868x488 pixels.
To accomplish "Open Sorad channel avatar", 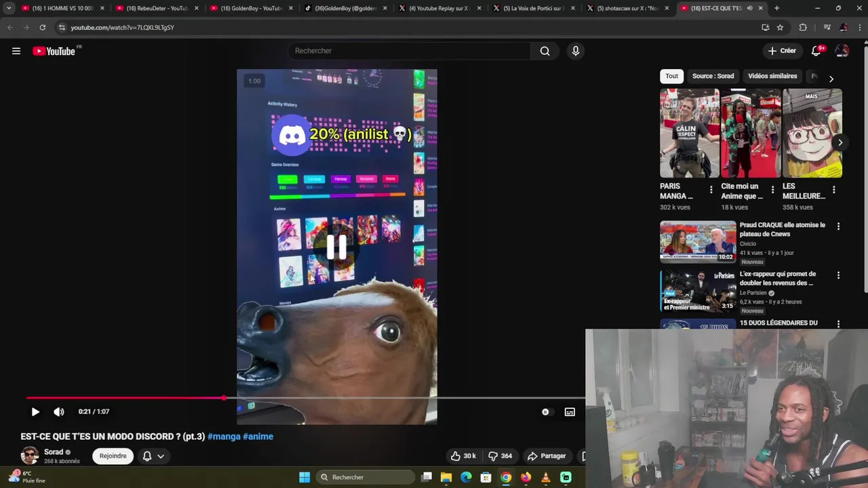I will [x=30, y=455].
